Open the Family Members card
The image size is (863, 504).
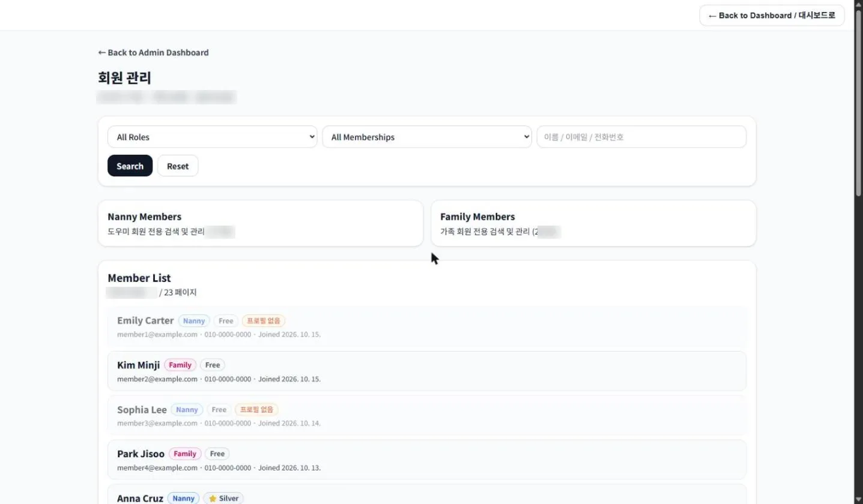593,223
